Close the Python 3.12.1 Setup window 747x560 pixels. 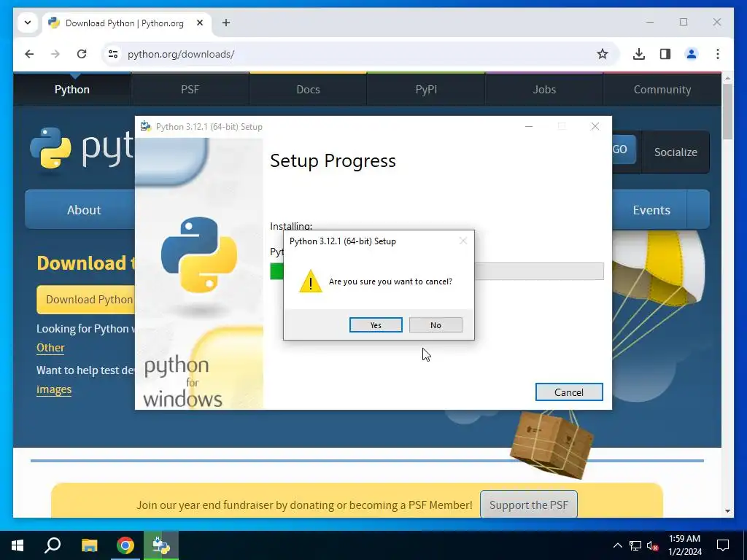(595, 126)
